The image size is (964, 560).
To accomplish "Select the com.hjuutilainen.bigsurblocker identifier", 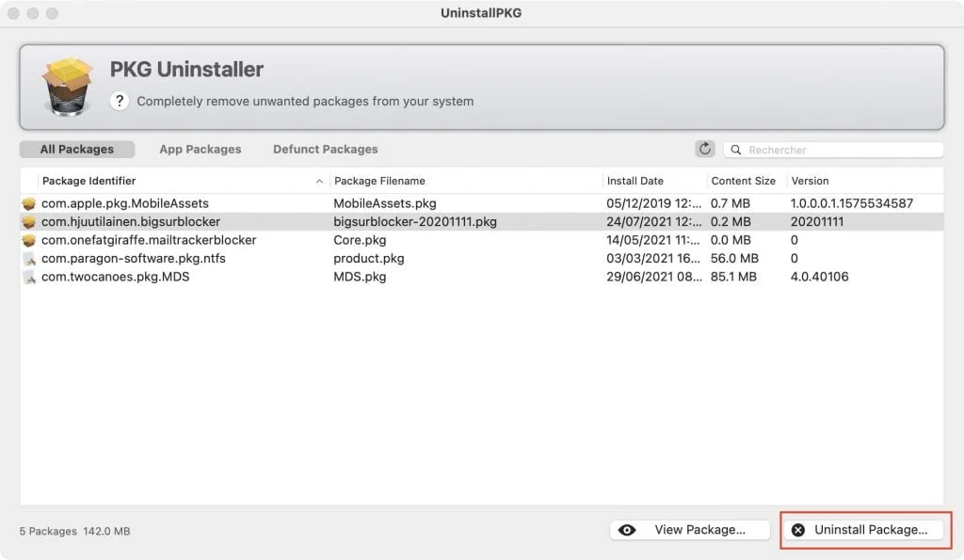I will [131, 222].
